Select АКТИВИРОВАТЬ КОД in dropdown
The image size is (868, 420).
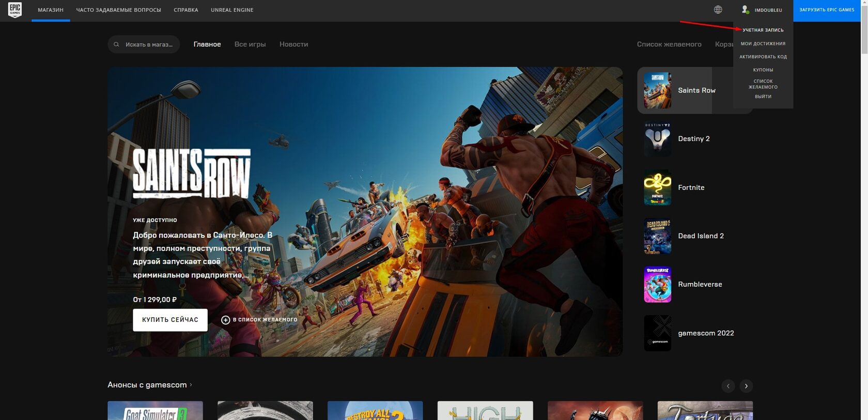pos(763,57)
